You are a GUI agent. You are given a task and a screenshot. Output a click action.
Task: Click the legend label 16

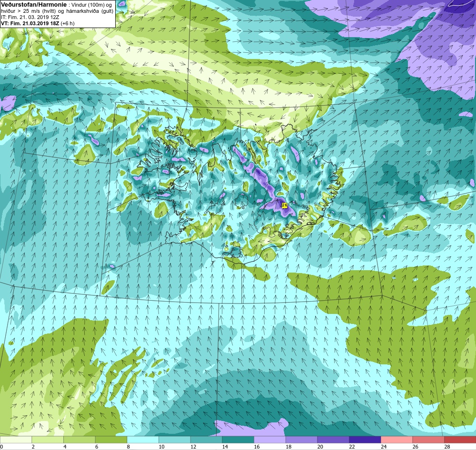[257, 447]
